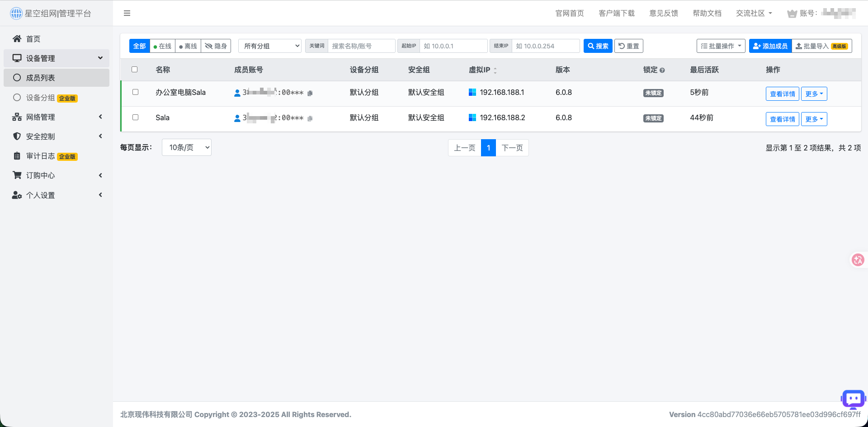Filter members by 离线 status
This screenshot has width=868, height=427.
coord(188,46)
